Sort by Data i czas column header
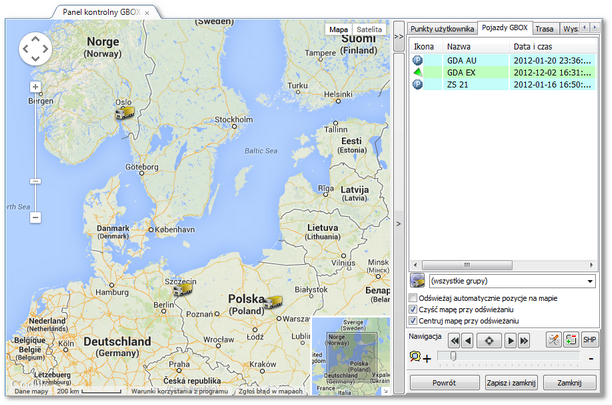This screenshot has height=405, width=612. (532, 47)
